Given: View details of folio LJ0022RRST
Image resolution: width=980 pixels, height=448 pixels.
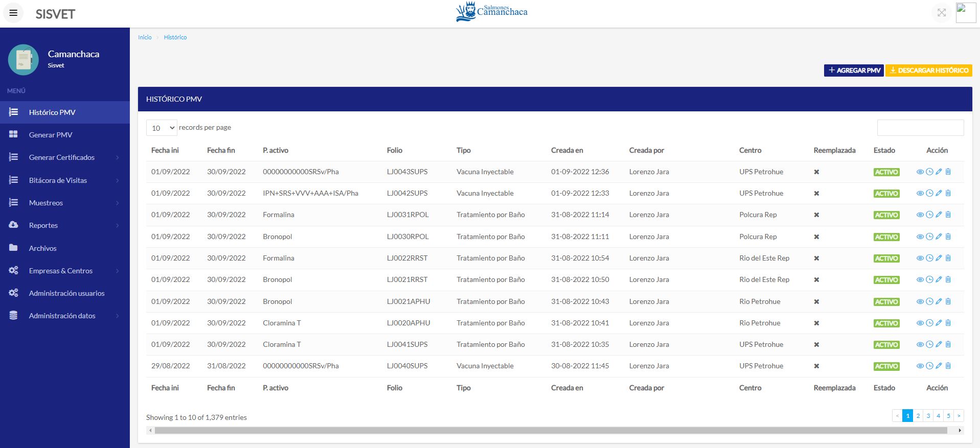Looking at the screenshot, I should pos(920,258).
